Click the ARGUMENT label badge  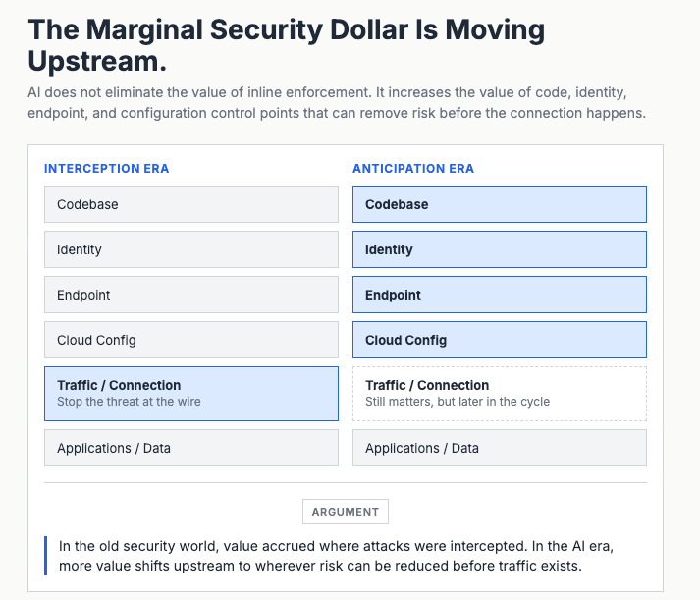click(x=346, y=512)
